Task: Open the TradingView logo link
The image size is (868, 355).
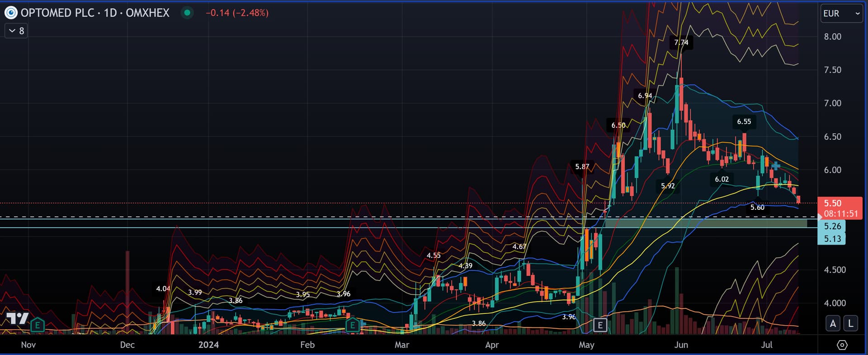Action: tap(18, 318)
